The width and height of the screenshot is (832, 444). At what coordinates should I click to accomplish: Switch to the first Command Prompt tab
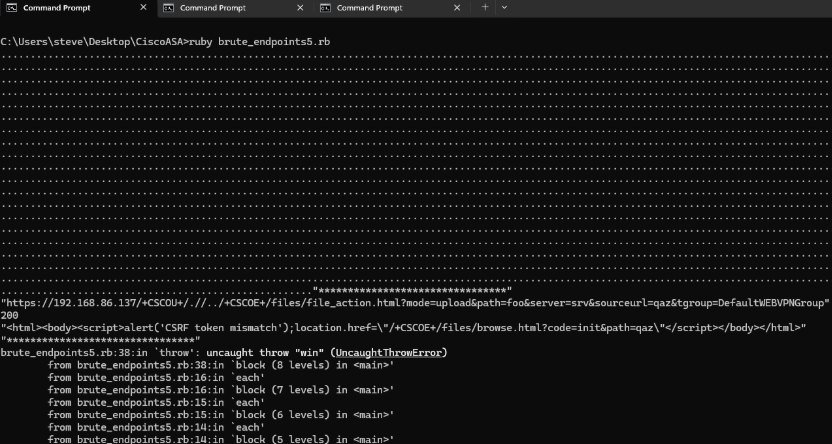click(x=78, y=8)
